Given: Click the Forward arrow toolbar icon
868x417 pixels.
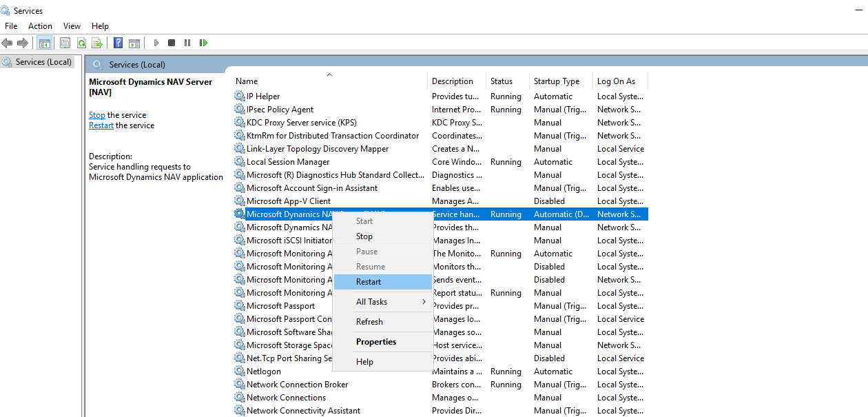Looking at the screenshot, I should tap(23, 43).
